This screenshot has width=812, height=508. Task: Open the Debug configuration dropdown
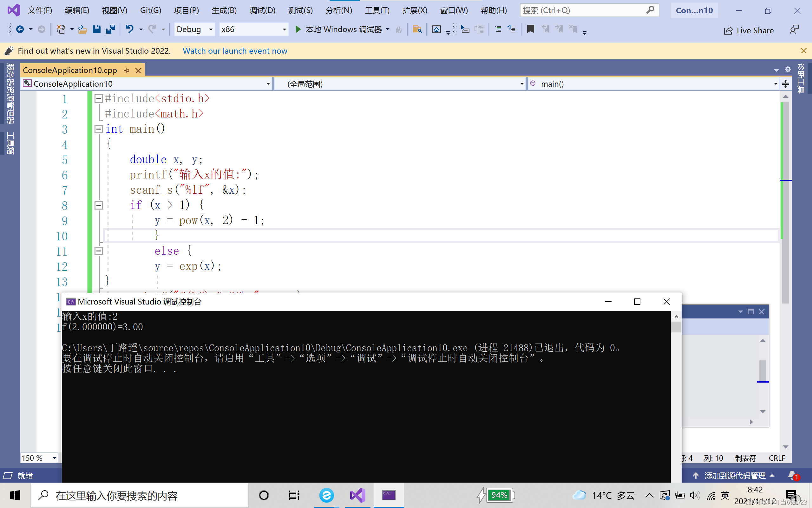point(195,30)
